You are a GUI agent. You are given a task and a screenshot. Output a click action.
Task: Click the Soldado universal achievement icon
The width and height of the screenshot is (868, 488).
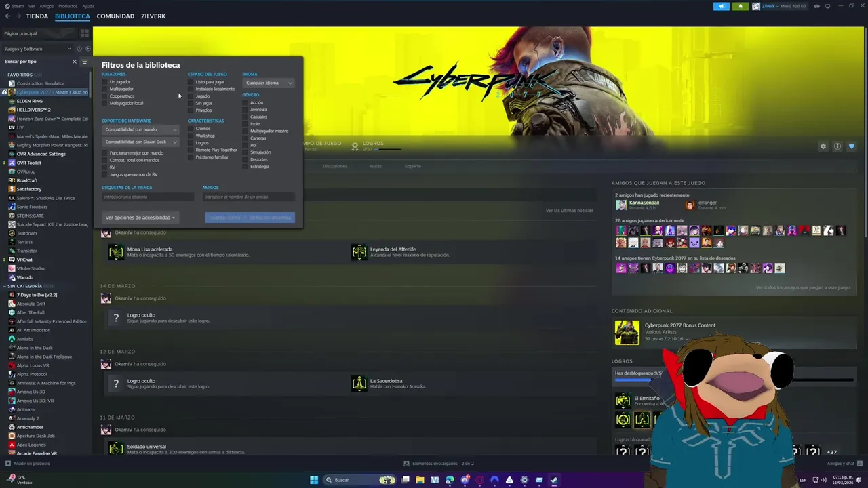[116, 448]
